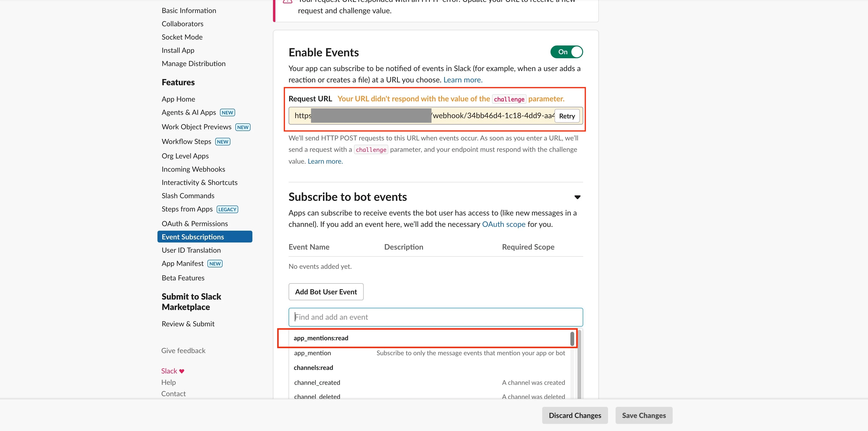Viewport: 868px width, 431px height.
Task: Open the OAuth & Permissions page
Action: tap(195, 224)
